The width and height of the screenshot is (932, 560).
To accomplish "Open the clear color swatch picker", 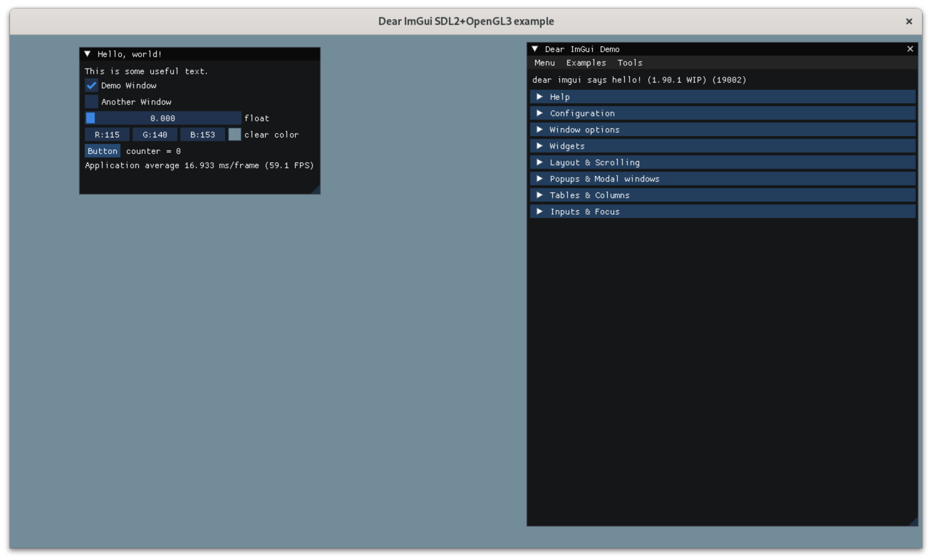I will point(234,135).
